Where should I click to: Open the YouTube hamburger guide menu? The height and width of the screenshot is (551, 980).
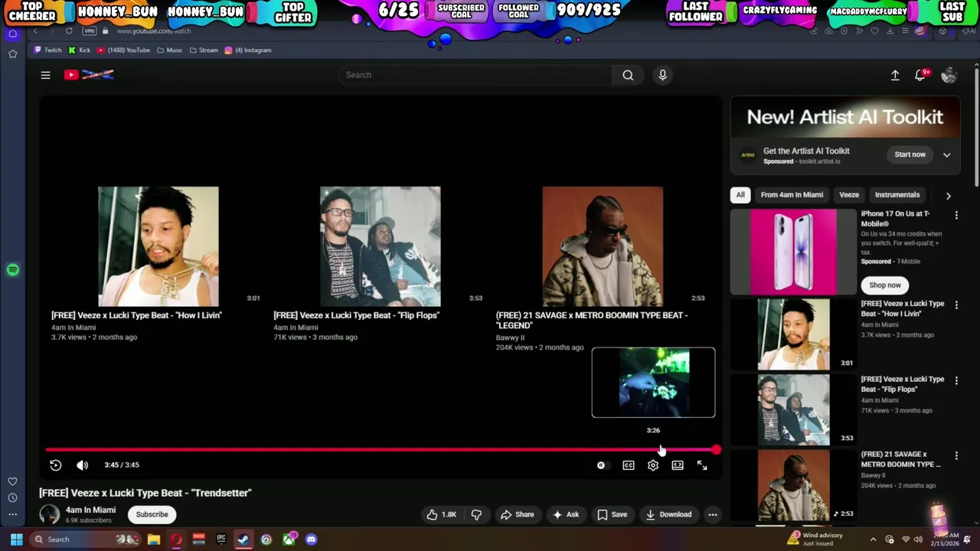coord(45,75)
